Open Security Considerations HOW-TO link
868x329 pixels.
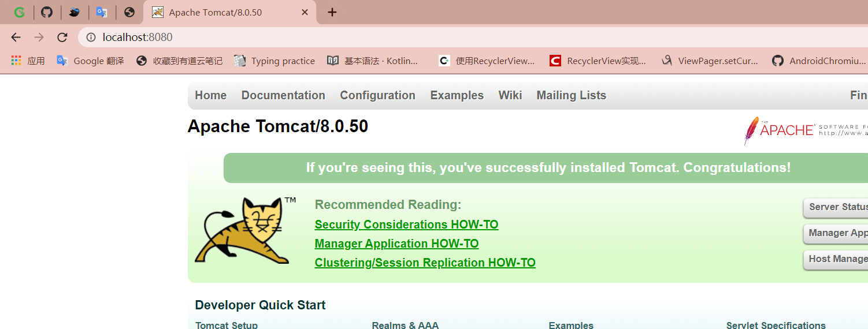click(x=406, y=225)
